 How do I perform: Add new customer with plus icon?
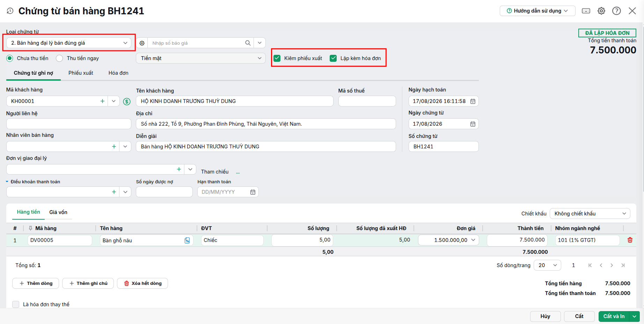pos(102,101)
